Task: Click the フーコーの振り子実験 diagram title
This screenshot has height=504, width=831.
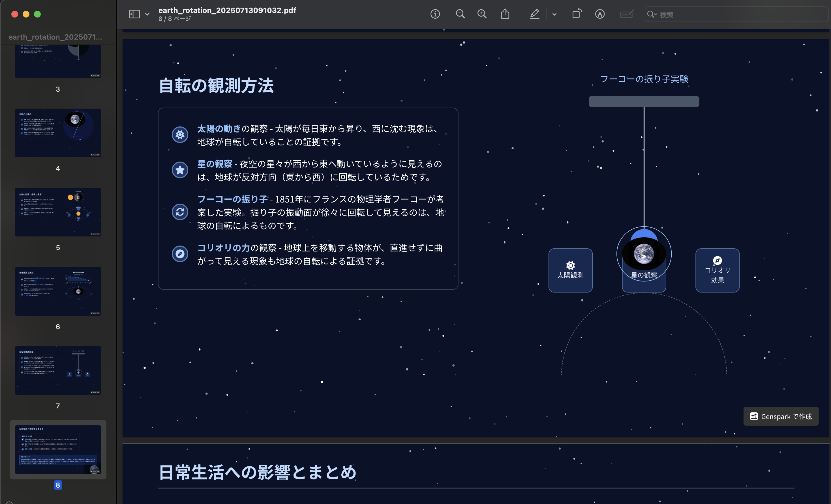Action: click(x=644, y=79)
